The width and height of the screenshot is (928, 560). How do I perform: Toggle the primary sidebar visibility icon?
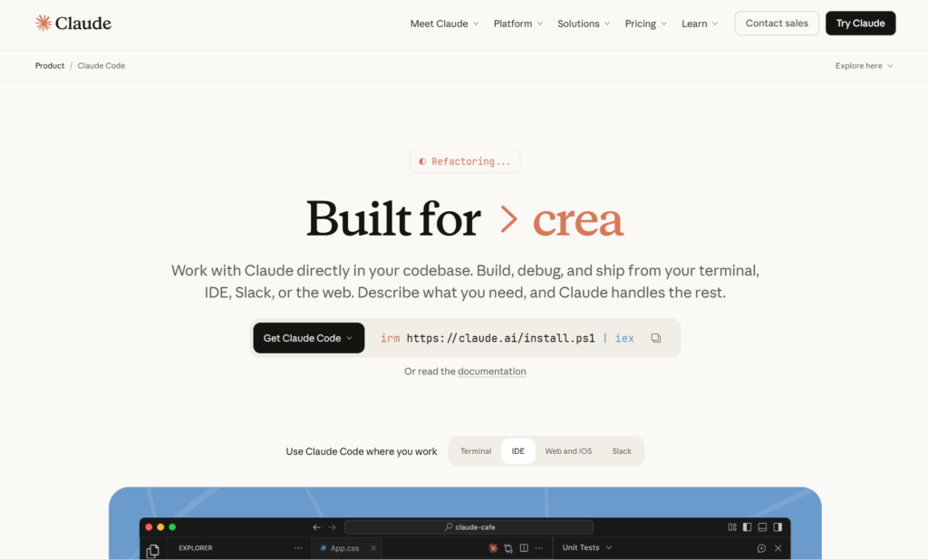coord(746,526)
